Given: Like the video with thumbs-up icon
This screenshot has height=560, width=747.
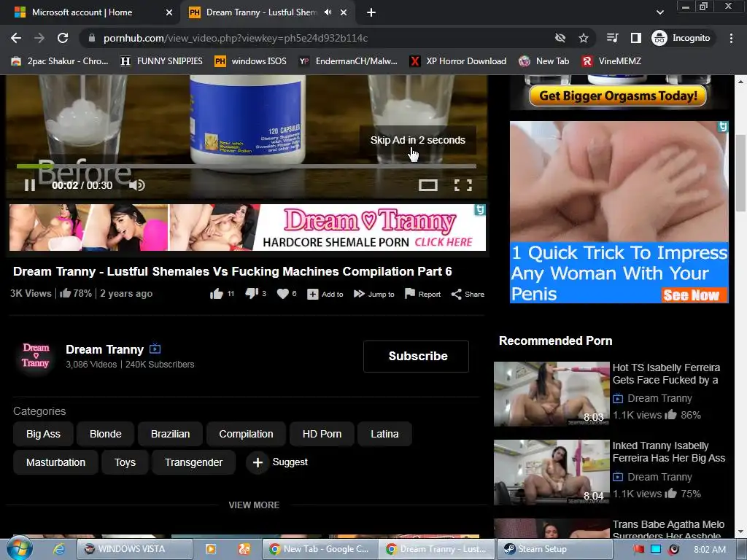Looking at the screenshot, I should pyautogui.click(x=217, y=294).
